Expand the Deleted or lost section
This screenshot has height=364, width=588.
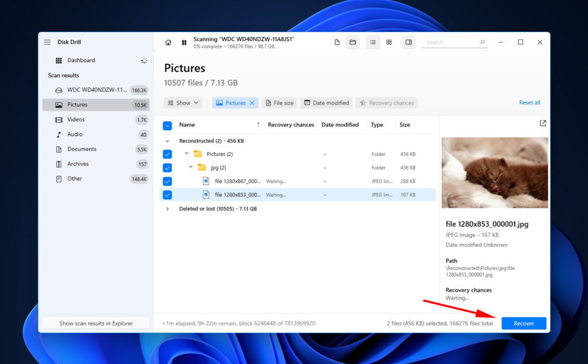pos(167,208)
